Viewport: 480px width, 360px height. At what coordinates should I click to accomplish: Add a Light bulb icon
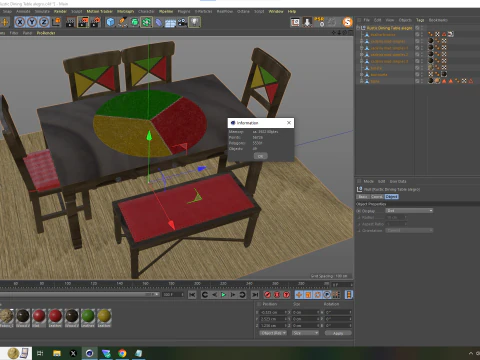[x=194, y=22]
